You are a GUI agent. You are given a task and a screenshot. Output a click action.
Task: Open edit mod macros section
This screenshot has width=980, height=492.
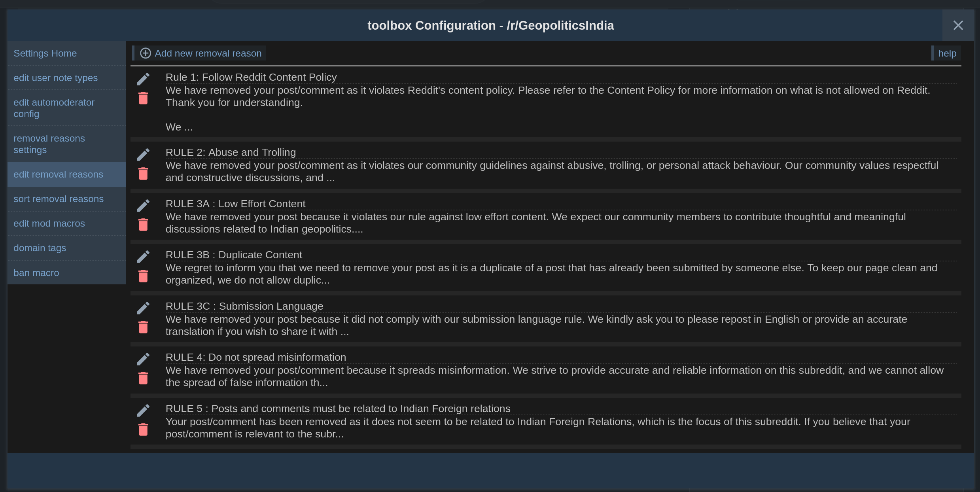(49, 223)
